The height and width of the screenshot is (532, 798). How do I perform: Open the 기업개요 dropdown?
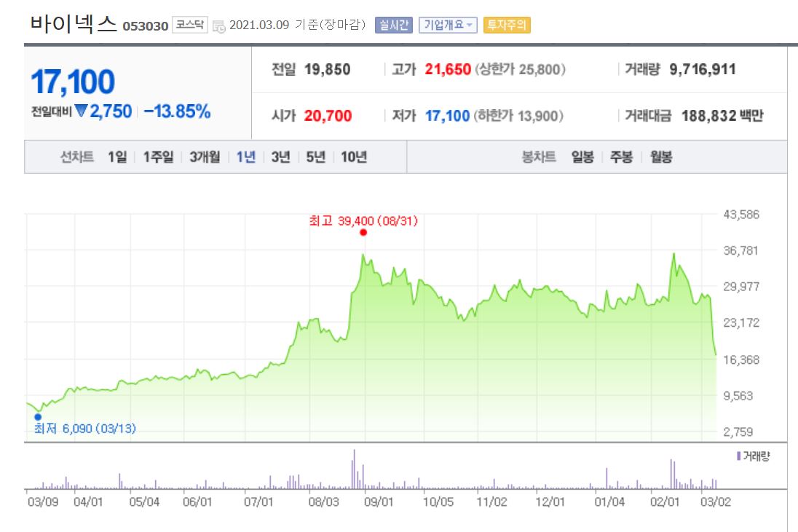click(x=448, y=25)
